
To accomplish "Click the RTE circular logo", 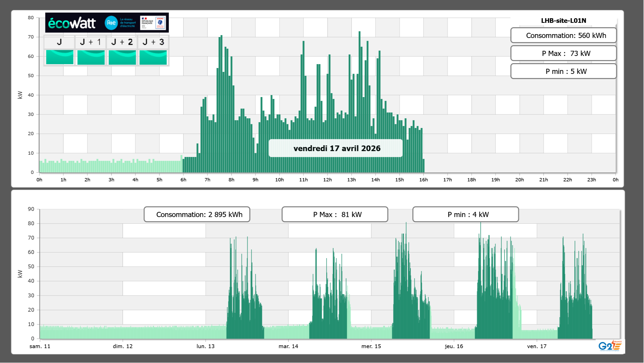I will pyautogui.click(x=111, y=23).
